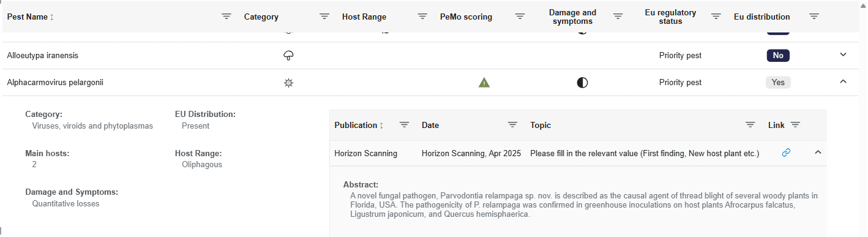Click fungus category icon for Alloeutypa iranensis
Image resolution: width=868 pixels, height=237 pixels.
[x=288, y=56]
